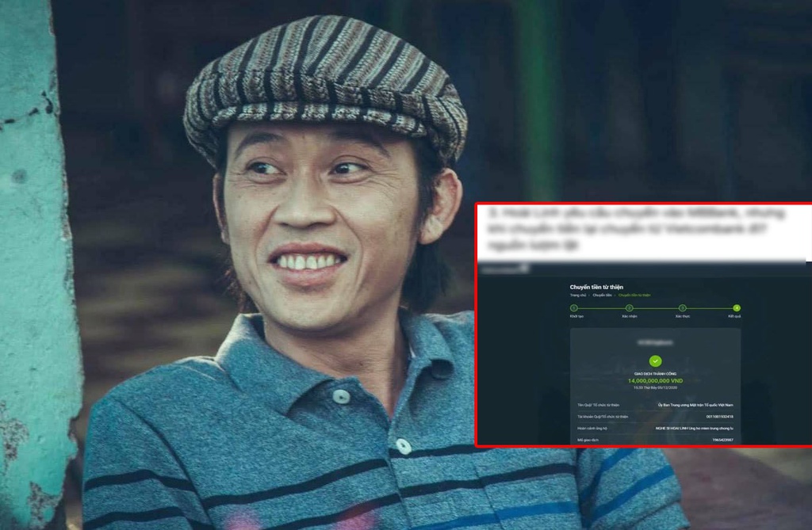
Task: Select step 2 circle above Xác nhận
Action: tap(629, 307)
